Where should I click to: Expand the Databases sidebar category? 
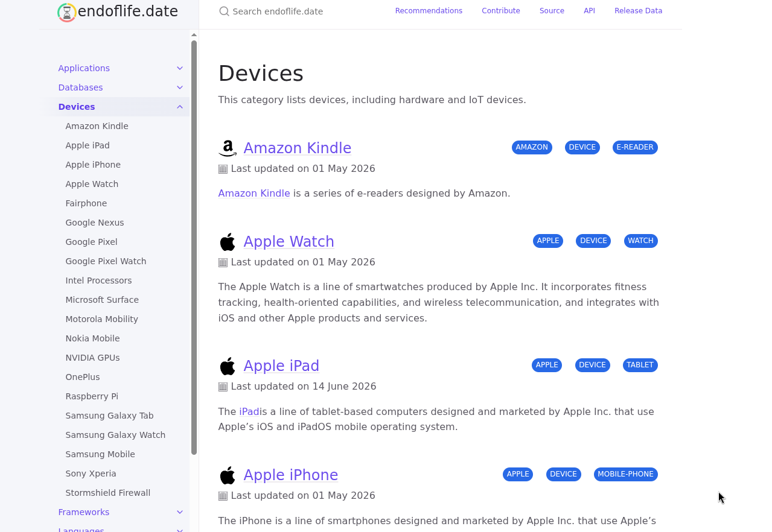coord(180,87)
